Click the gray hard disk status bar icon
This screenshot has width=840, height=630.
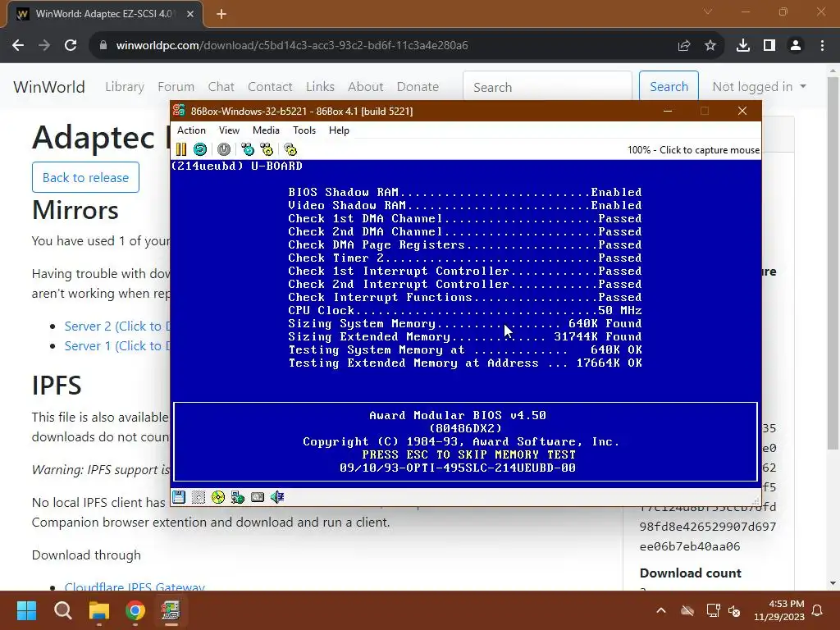pyautogui.click(x=258, y=497)
